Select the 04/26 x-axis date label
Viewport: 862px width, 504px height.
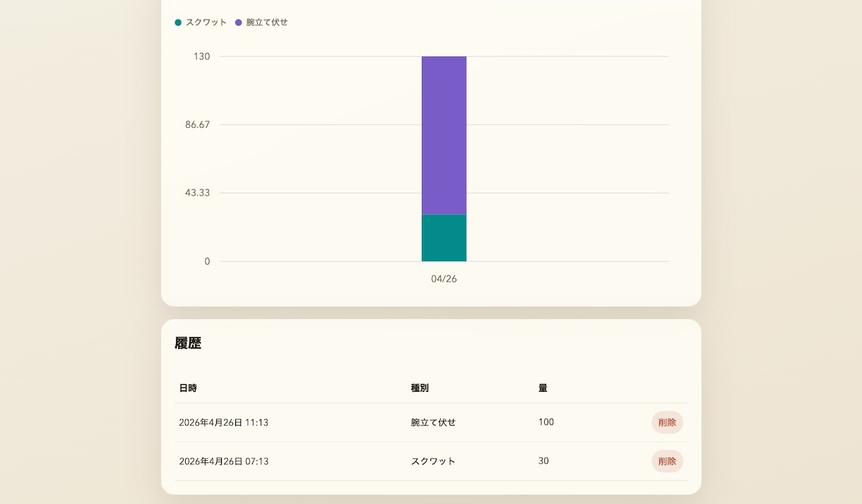pos(444,279)
